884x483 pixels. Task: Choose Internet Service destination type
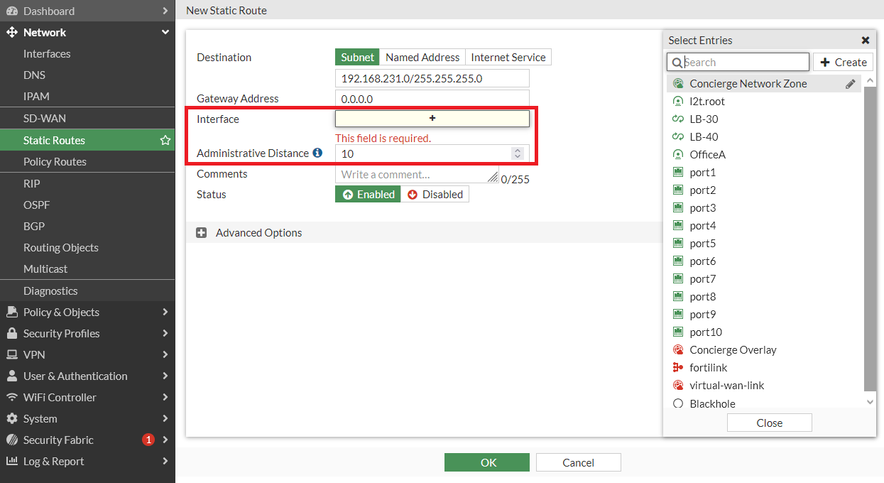pyautogui.click(x=508, y=57)
